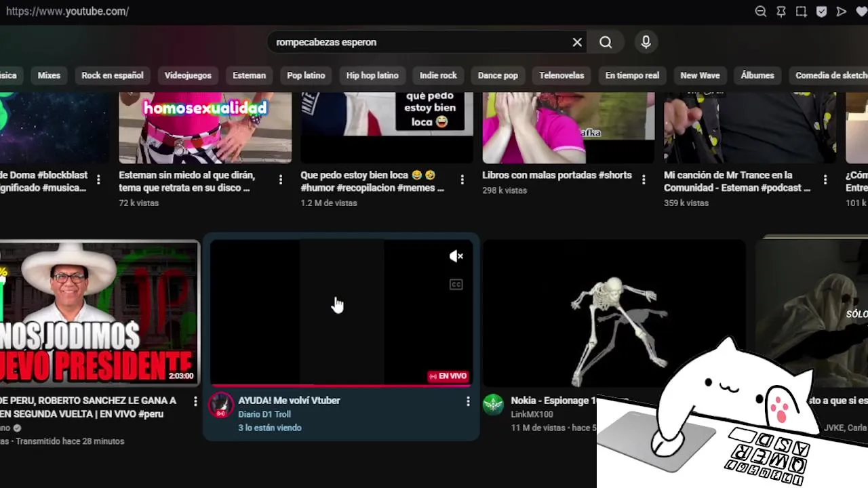Select the Indie rock filter chip
This screenshot has width=868, height=488.
438,75
